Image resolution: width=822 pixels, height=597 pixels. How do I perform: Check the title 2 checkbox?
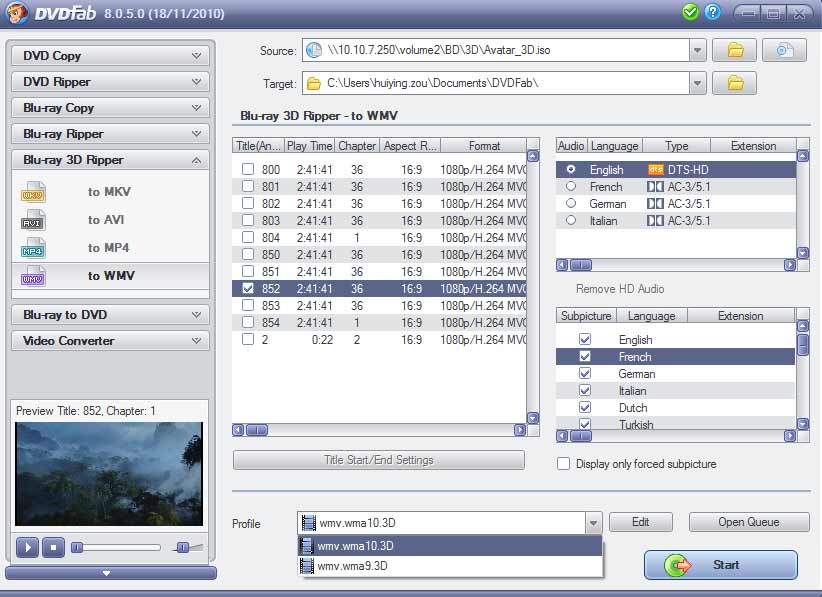click(x=248, y=339)
